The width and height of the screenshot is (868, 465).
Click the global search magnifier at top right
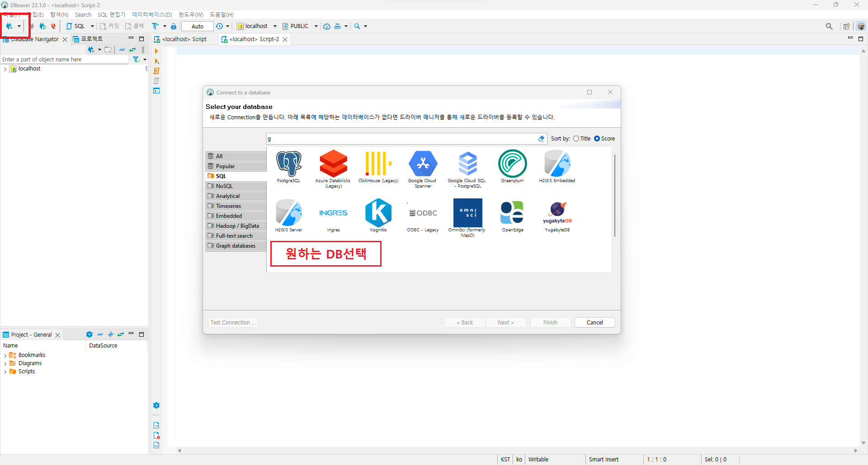pyautogui.click(x=829, y=26)
